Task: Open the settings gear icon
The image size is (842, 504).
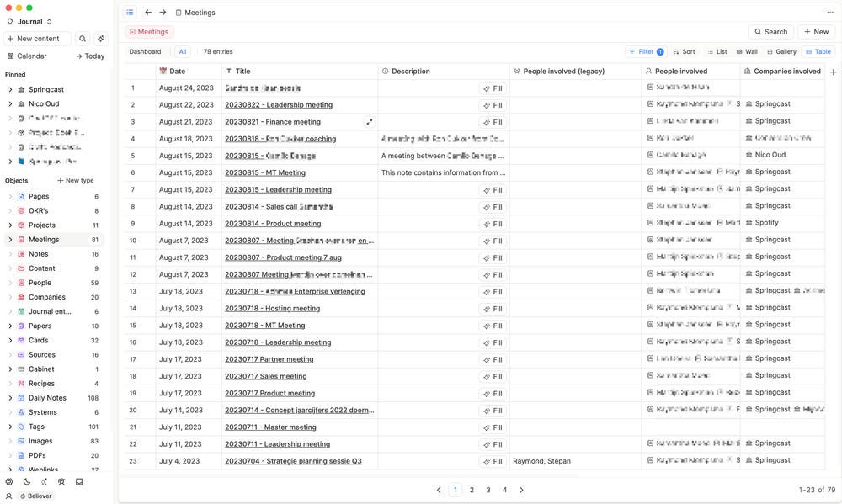Action: pyautogui.click(x=9, y=482)
